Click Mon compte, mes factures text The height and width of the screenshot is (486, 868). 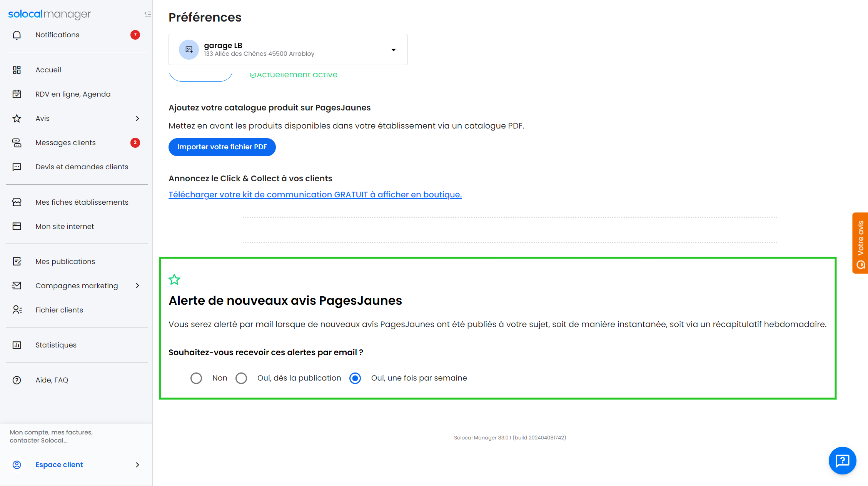(x=51, y=436)
